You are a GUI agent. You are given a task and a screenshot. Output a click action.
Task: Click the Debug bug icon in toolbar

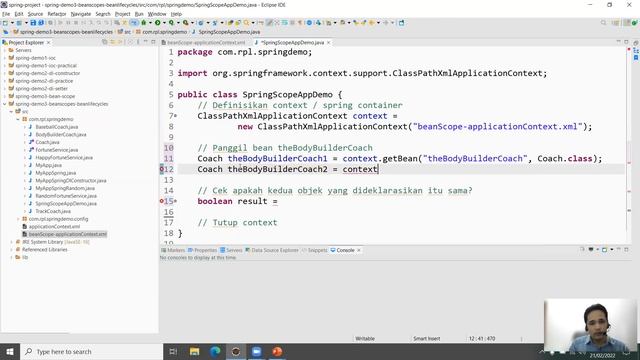coord(144,23)
